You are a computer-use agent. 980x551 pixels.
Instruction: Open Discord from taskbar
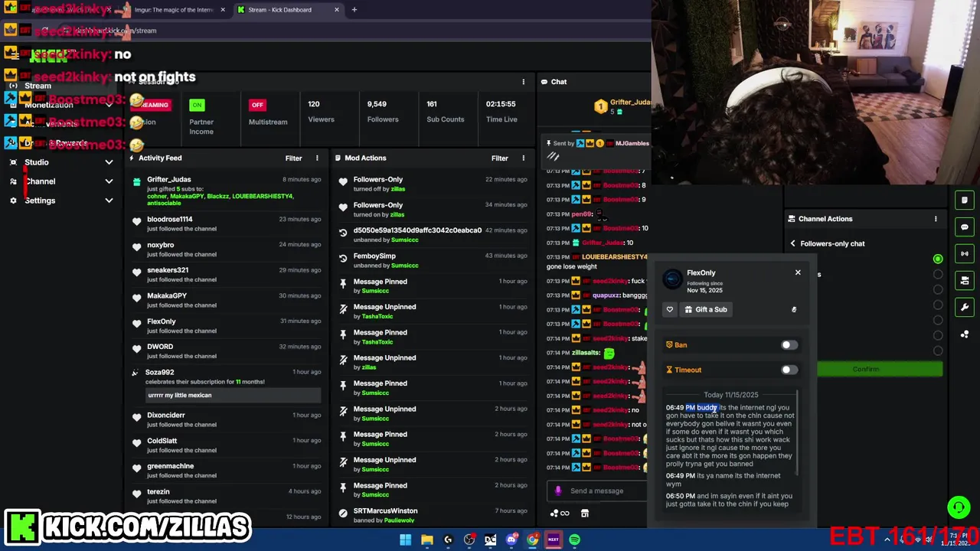point(511,540)
